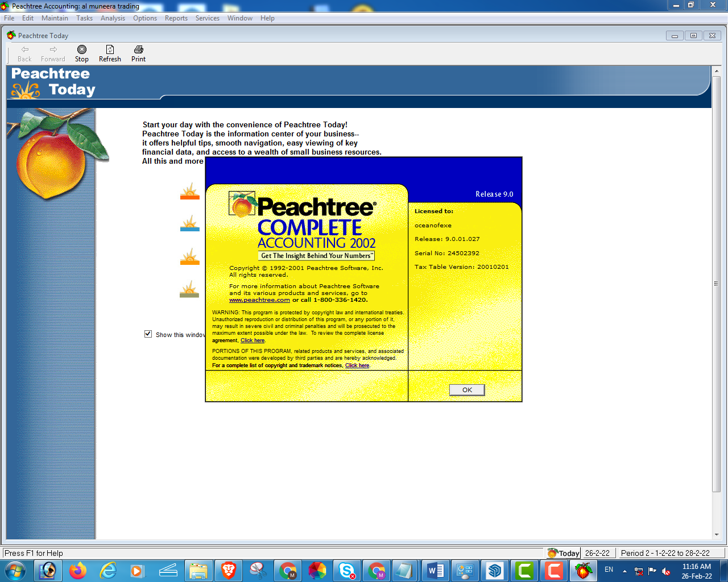Screen dimensions: 728x582
Task: Click here for copyright and trademark notices
Action: point(357,365)
